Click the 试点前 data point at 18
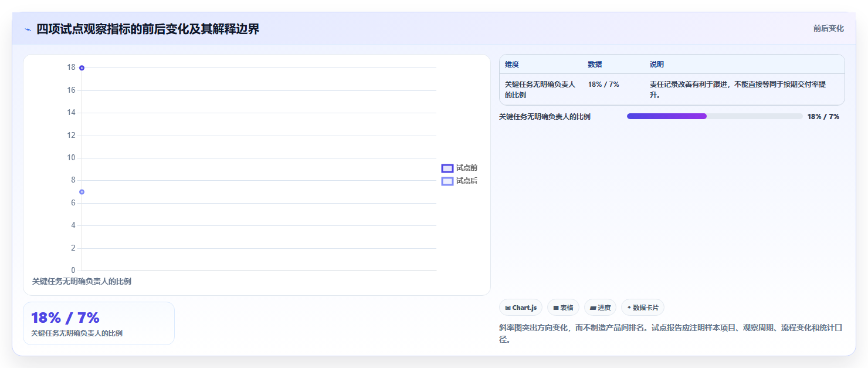This screenshot has height=368, width=868. tap(82, 68)
